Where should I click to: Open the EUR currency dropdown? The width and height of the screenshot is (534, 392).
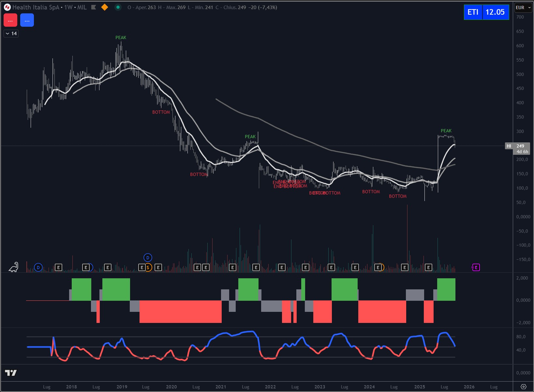523,7
